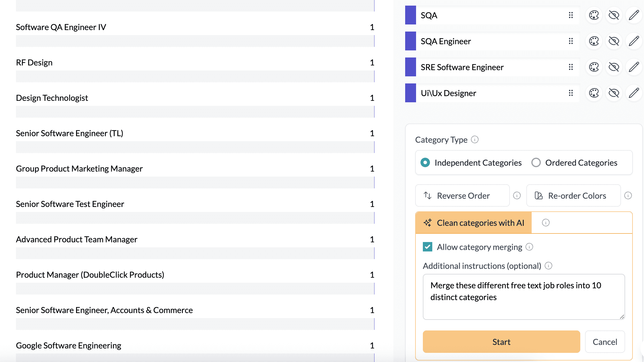This screenshot has height=362, width=644.
Task: Click the Re-order Colors info icon
Action: (628, 195)
